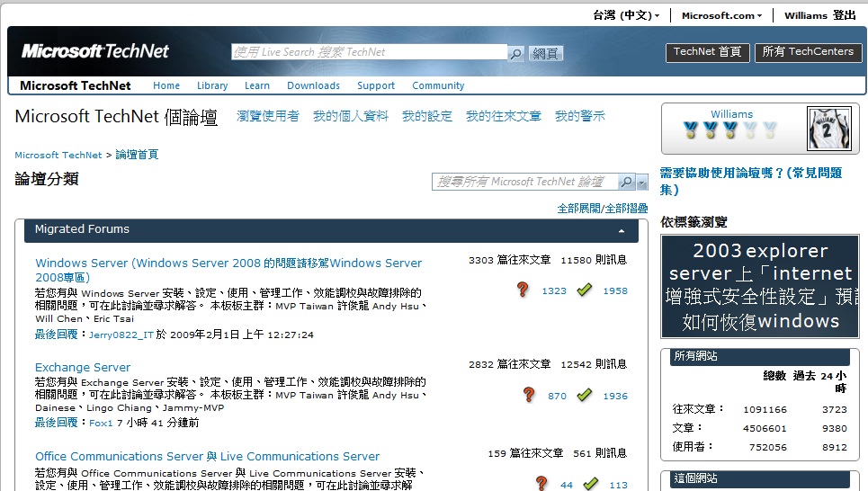Collapse the Migrated Forums section
868x491 pixels.
(x=622, y=231)
